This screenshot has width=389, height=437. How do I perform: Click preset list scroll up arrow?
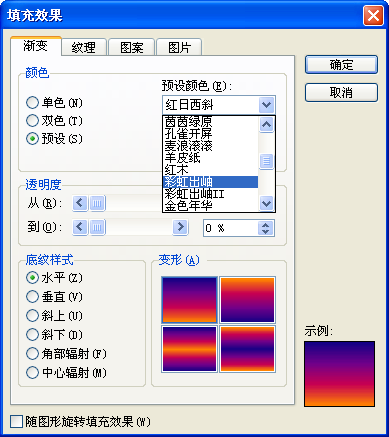[266, 125]
